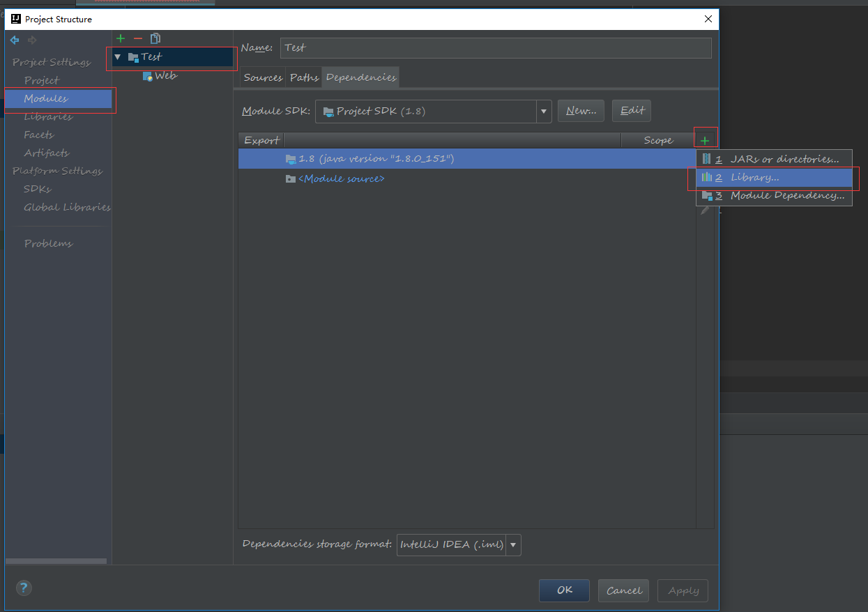
Task: Click the IntelliJ logo in title bar
Action: pos(16,19)
